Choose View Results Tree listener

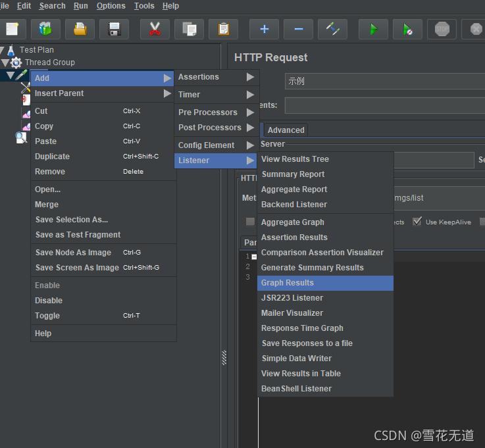tap(325, 159)
